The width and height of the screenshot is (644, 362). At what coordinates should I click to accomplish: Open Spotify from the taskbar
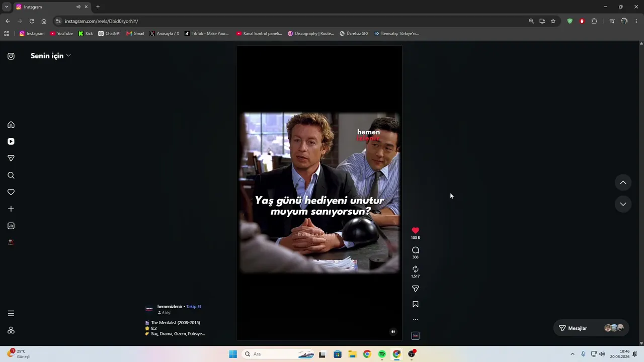[382, 354]
